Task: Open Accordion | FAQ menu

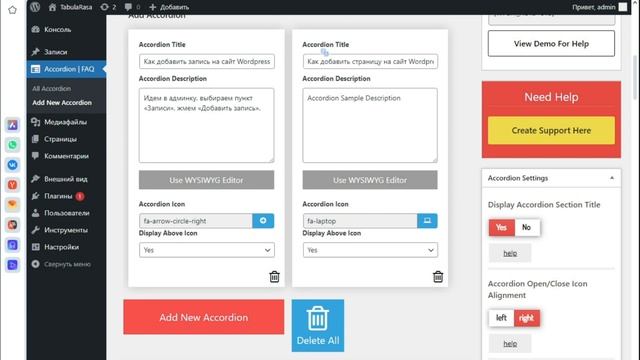Action: tap(66, 69)
